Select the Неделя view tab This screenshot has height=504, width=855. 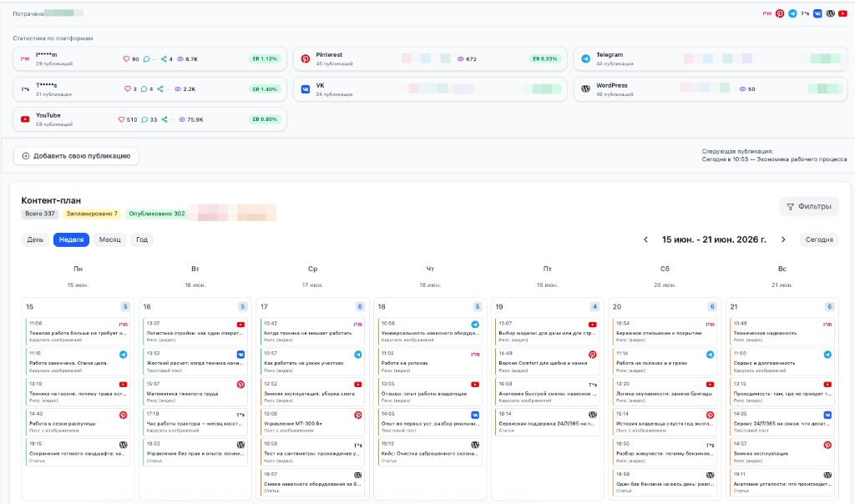pyautogui.click(x=72, y=239)
